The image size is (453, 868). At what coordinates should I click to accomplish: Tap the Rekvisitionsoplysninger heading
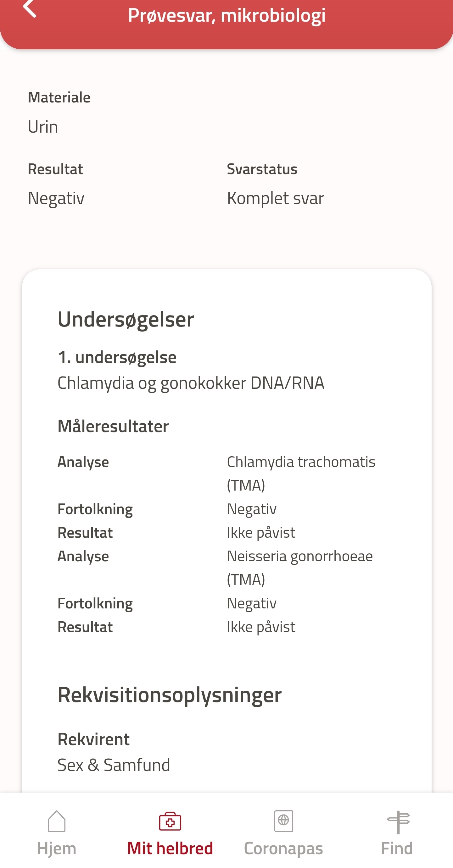(x=170, y=695)
